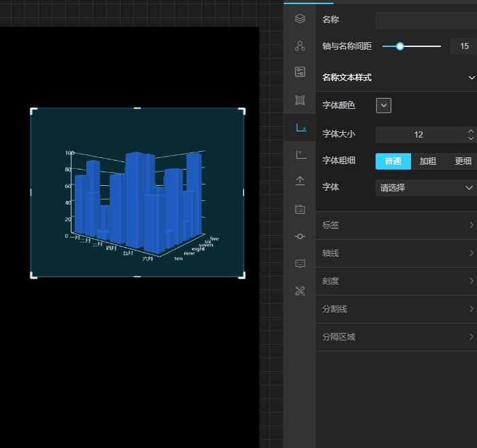Open the sliders settings icon tab

(300, 71)
